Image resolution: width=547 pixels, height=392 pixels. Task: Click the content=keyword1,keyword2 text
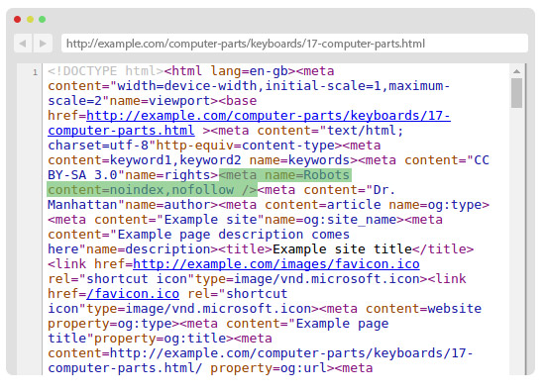(145, 160)
